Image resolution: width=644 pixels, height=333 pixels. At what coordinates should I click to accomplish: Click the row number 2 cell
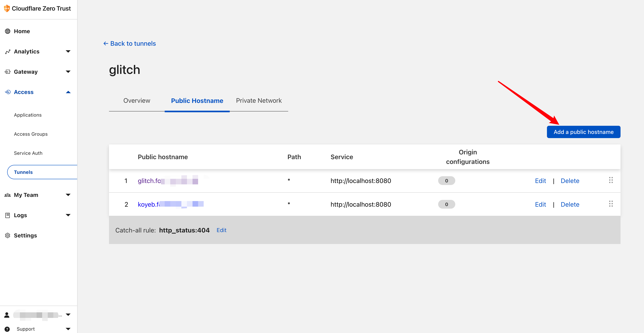coord(126,204)
